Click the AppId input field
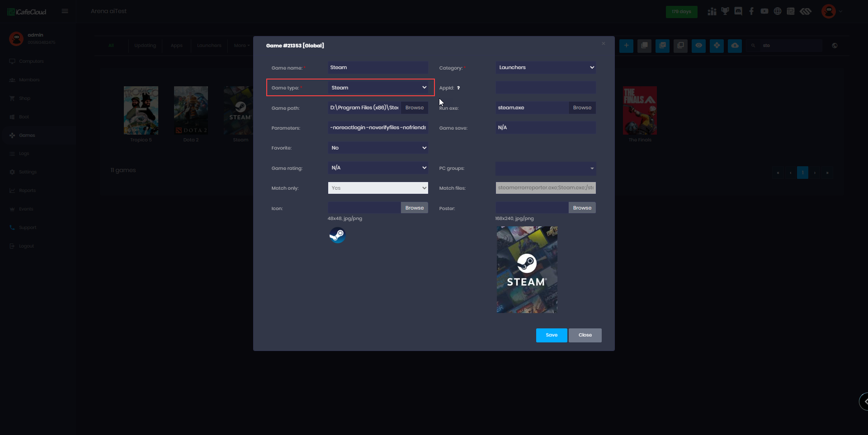This screenshot has width=868, height=435. [546, 88]
